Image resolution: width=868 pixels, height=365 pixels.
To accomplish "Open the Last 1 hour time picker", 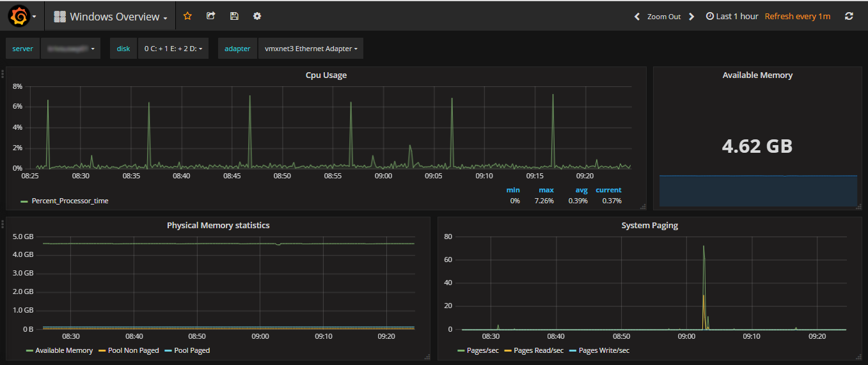I will (x=732, y=16).
